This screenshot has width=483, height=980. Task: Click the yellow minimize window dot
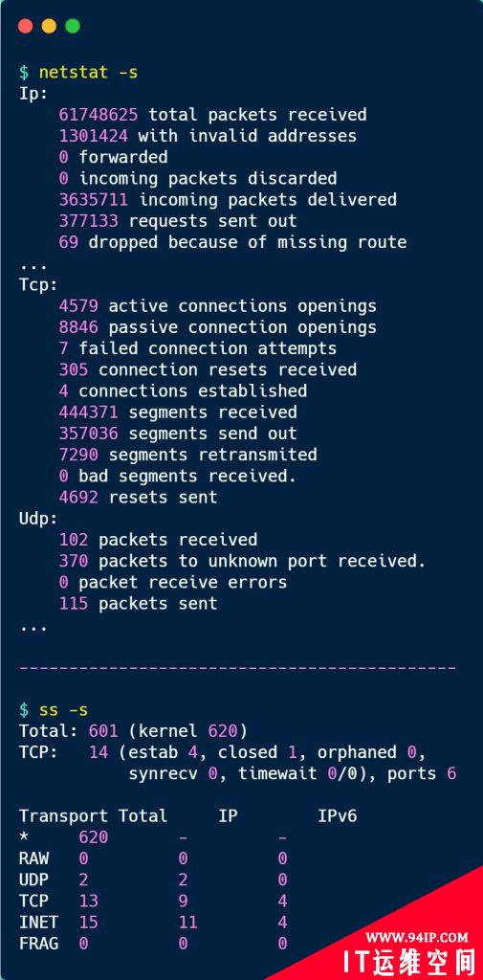click(x=49, y=26)
